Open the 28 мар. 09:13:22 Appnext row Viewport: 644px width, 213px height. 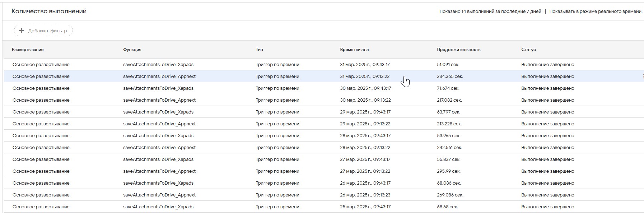(324, 148)
